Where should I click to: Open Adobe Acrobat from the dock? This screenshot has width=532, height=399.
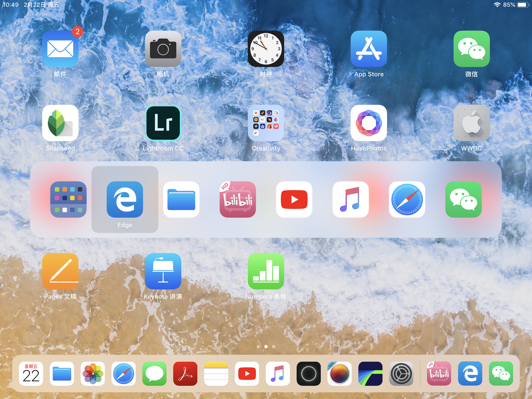click(185, 373)
